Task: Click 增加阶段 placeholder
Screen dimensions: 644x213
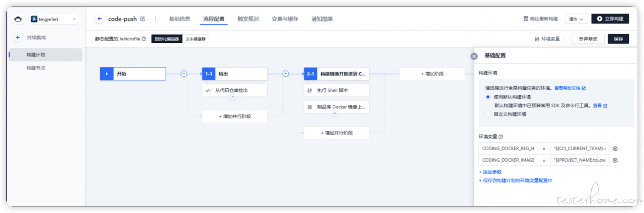Action: pos(432,74)
